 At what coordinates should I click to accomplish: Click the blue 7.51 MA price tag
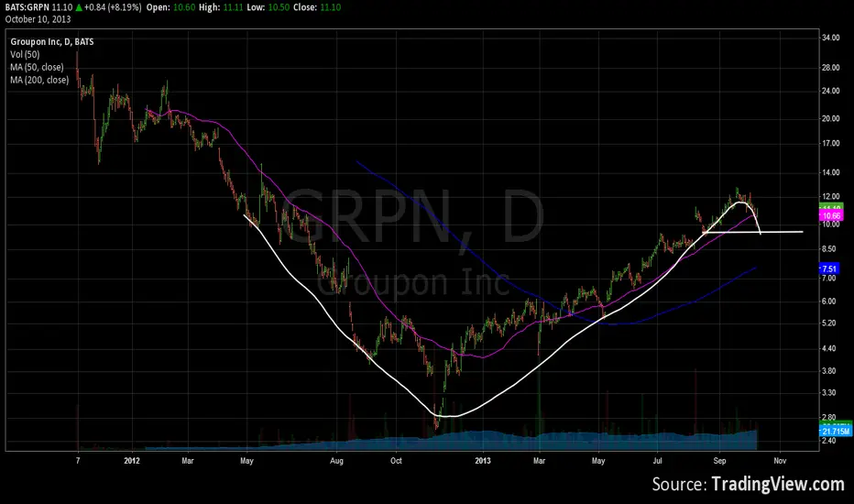[829, 268]
